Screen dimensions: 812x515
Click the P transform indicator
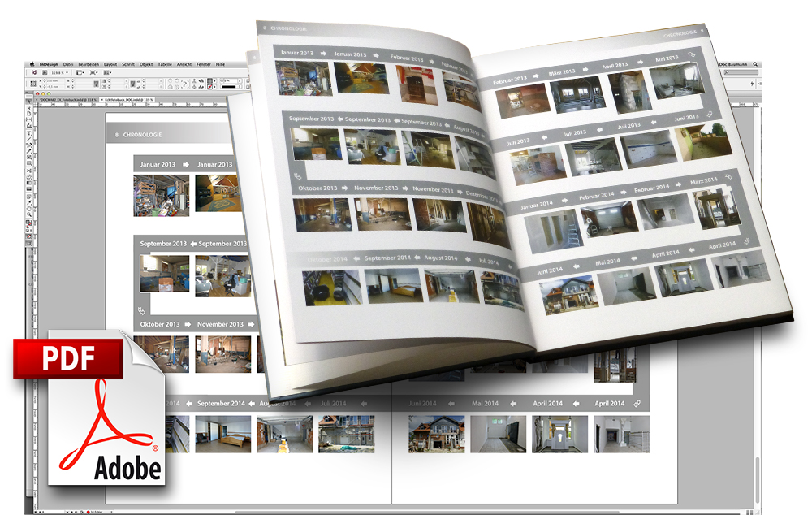[185, 84]
